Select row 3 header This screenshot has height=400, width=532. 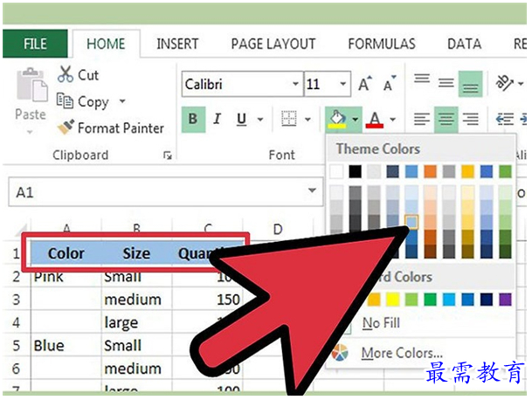point(16,300)
